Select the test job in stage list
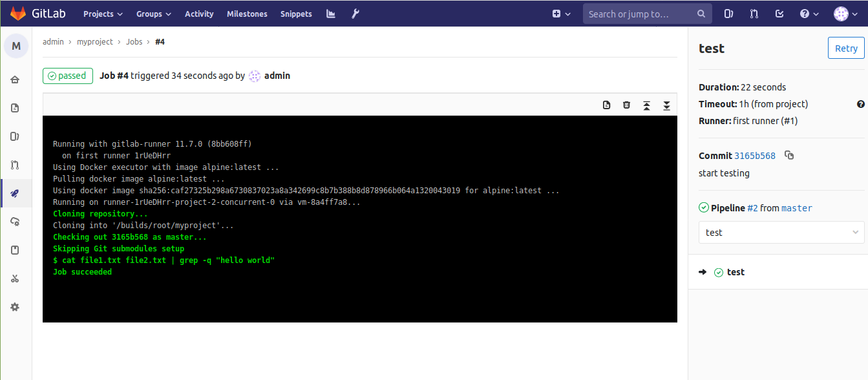 pyautogui.click(x=736, y=272)
